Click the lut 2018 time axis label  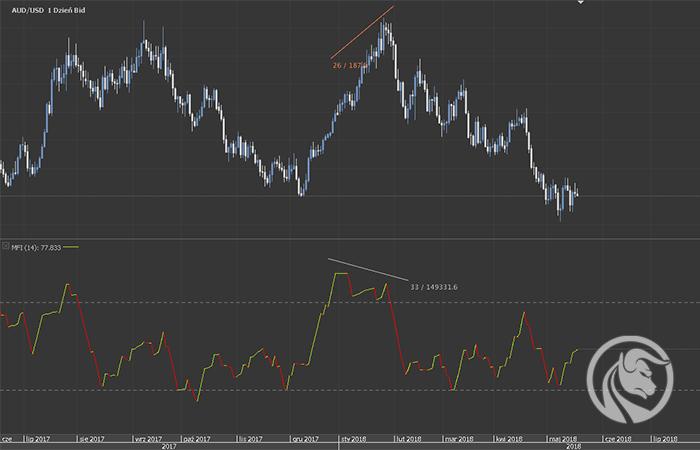[409, 439]
